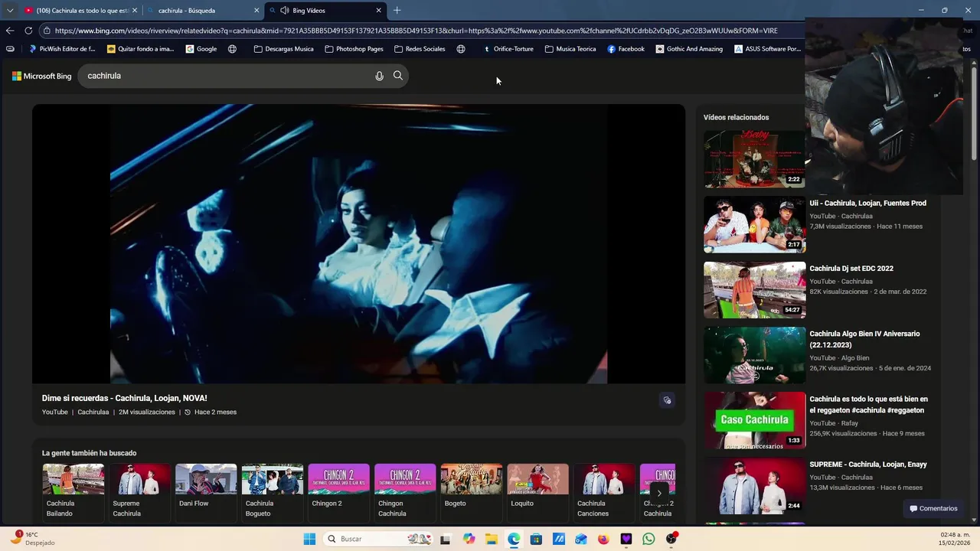
Task: Open PicWish Editor bookmark
Action: (x=62, y=49)
